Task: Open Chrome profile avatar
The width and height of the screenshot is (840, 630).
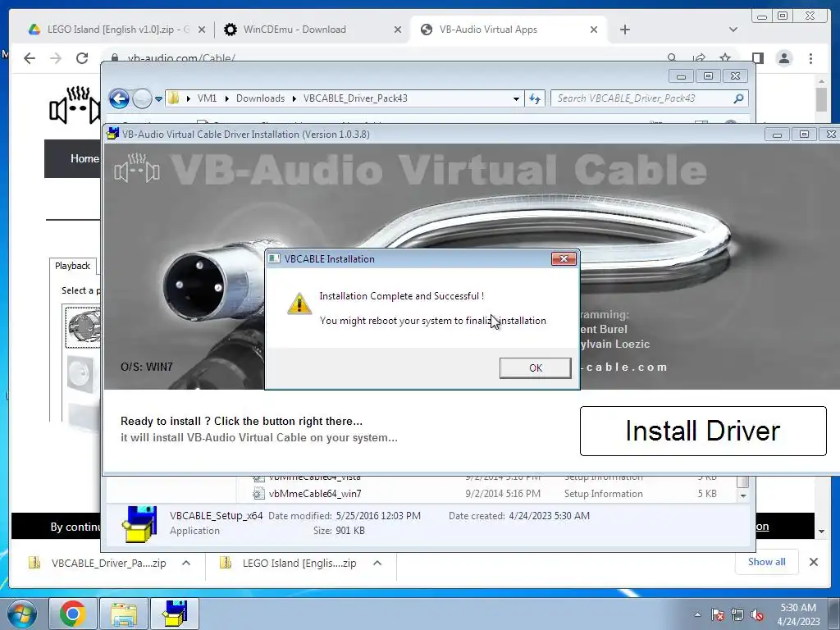Action: [784, 58]
